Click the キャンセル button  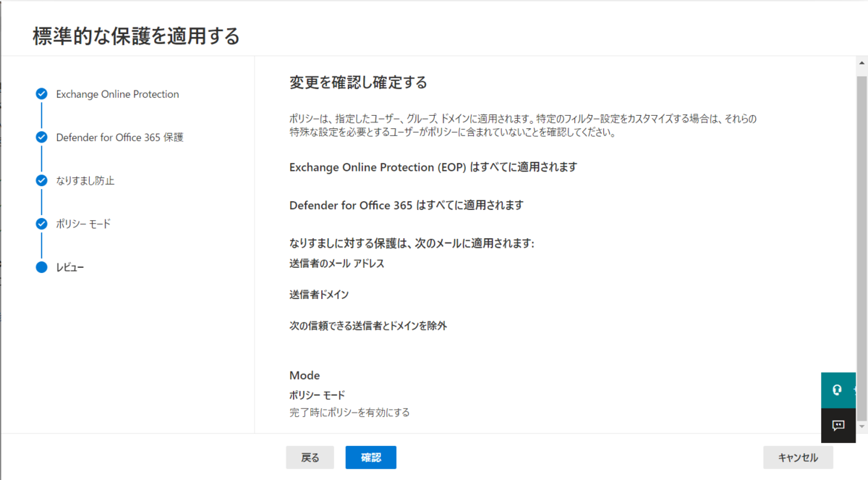point(798,458)
